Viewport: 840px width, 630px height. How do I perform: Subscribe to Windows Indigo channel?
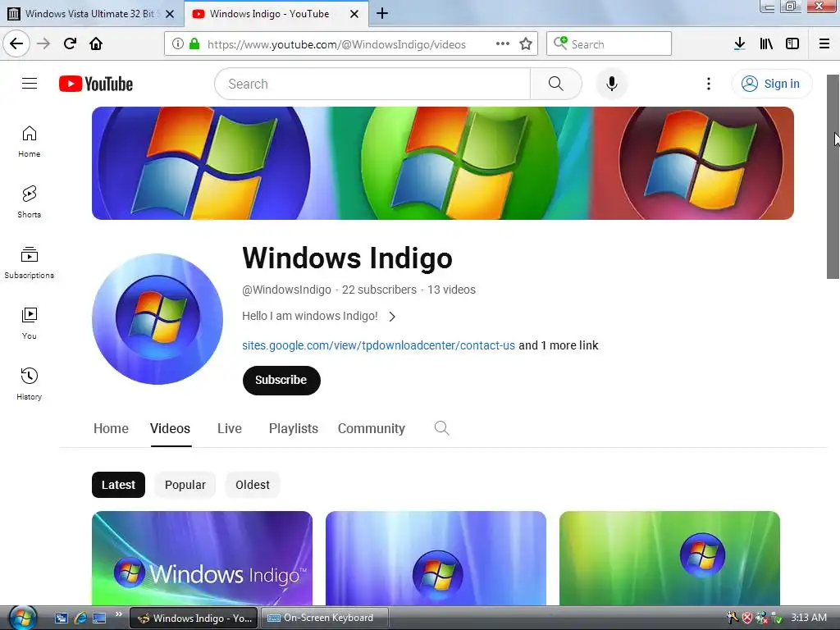281,381
